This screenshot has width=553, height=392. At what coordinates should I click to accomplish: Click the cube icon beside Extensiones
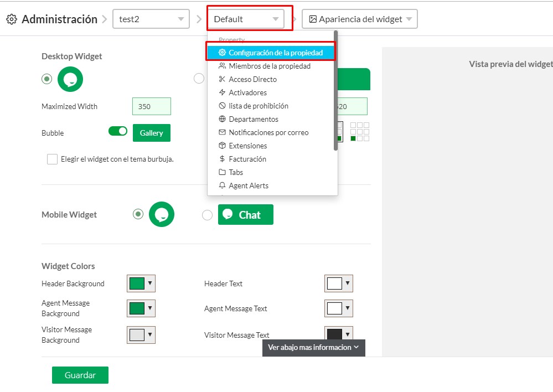223,146
